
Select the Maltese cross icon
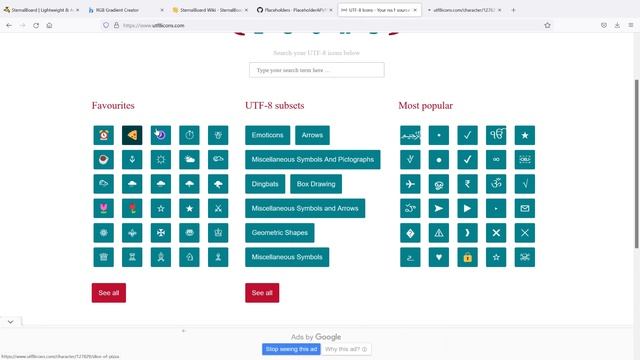161,233
